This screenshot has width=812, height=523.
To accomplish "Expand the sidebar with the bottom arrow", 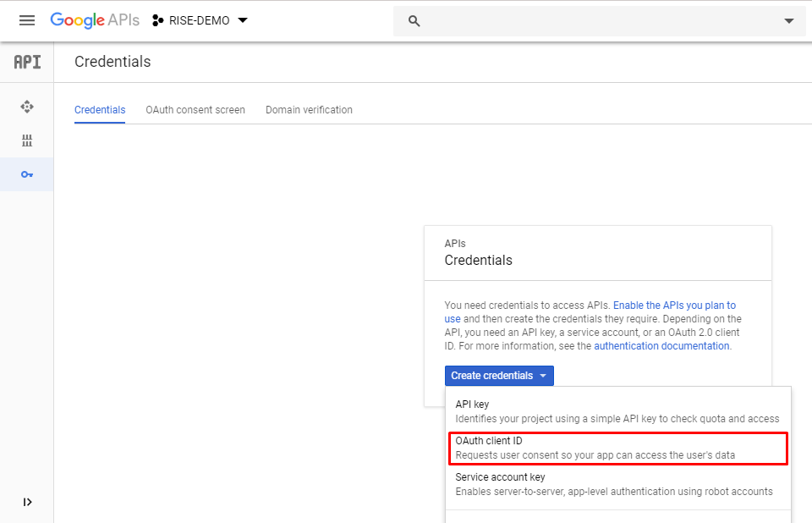I will click(27, 502).
